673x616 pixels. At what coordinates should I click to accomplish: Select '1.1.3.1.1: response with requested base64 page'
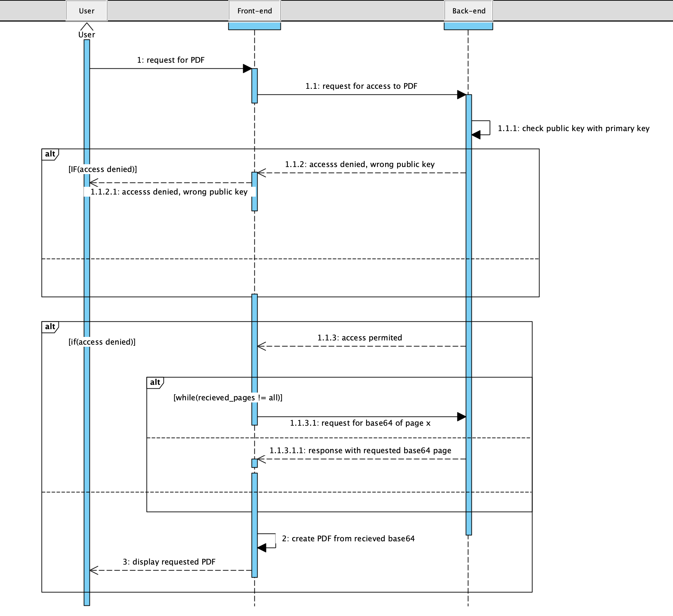click(360, 450)
